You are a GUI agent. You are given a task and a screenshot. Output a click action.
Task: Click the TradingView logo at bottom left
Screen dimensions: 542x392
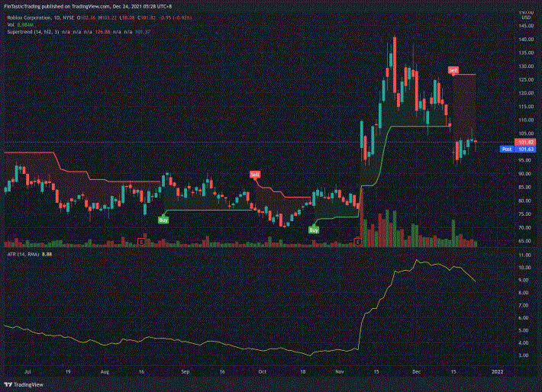pyautogui.click(x=24, y=384)
